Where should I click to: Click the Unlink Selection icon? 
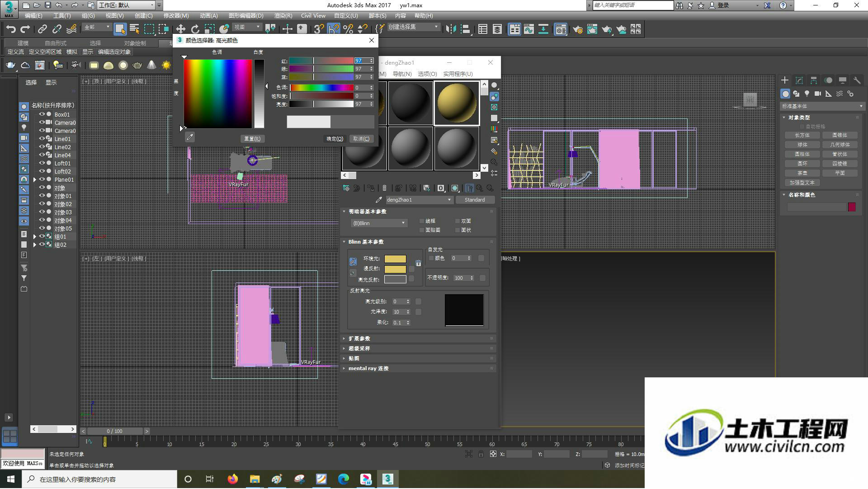tap(57, 29)
